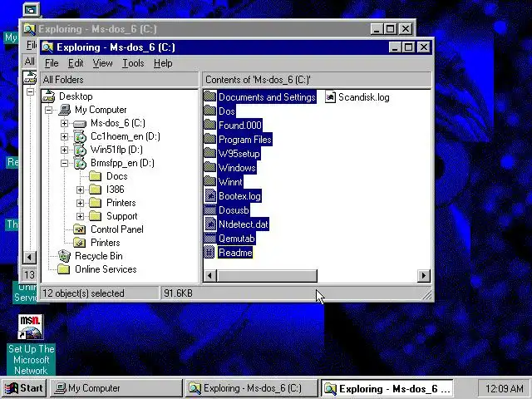532x399 pixels.
Task: Open the Help menu
Action: [x=163, y=63]
